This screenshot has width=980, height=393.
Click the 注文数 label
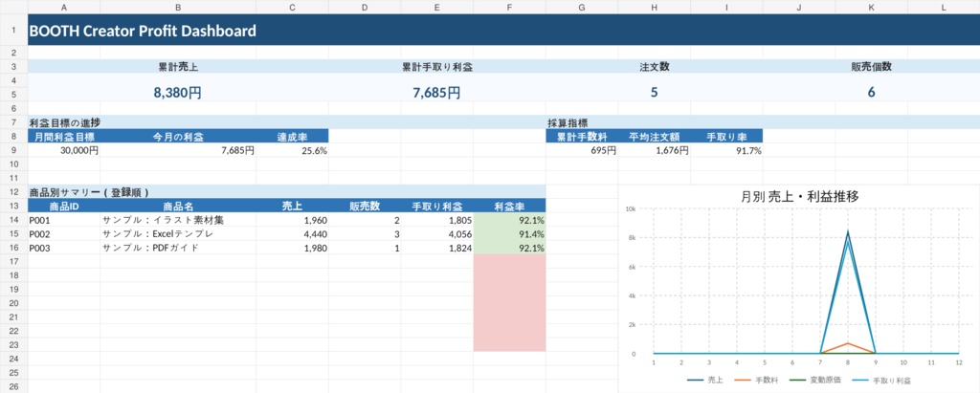click(655, 66)
